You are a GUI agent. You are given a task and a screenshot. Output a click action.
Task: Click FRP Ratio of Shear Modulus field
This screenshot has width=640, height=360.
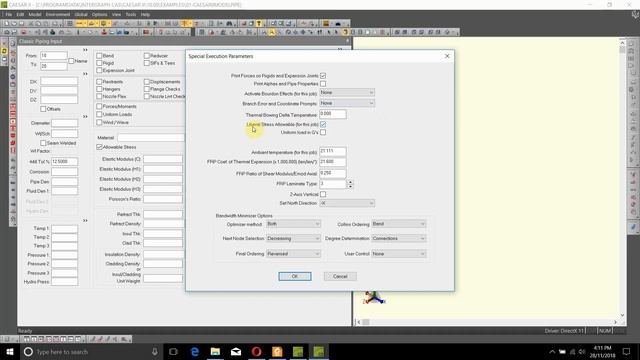tap(333, 173)
